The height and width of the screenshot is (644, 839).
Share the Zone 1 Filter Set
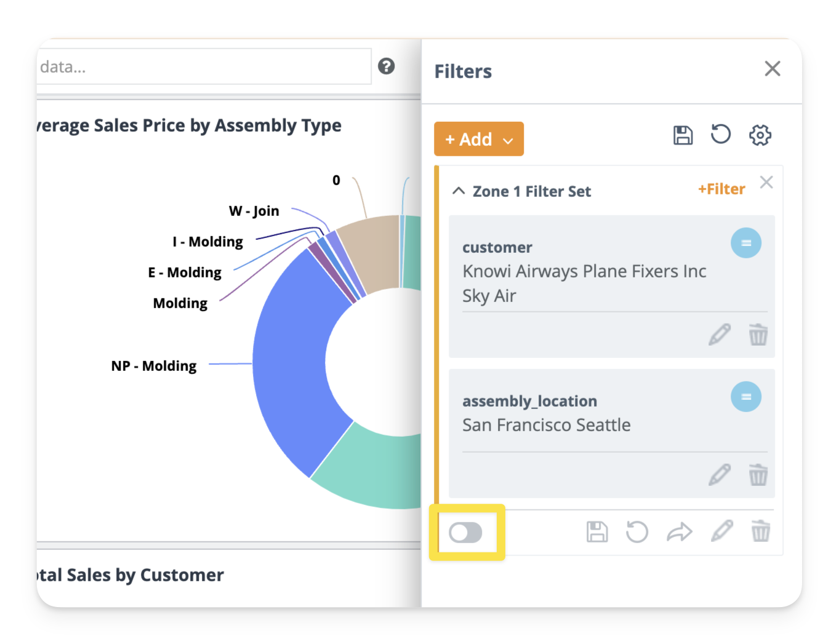tap(679, 532)
